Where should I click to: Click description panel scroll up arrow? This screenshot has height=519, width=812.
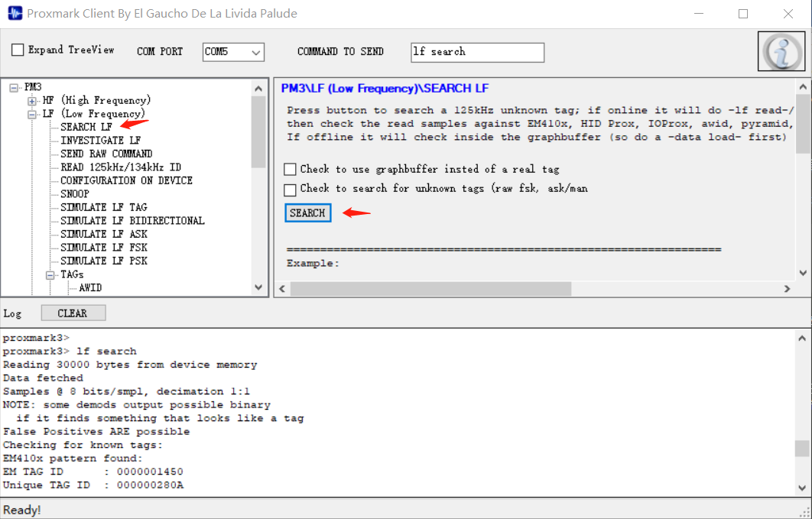pos(802,87)
